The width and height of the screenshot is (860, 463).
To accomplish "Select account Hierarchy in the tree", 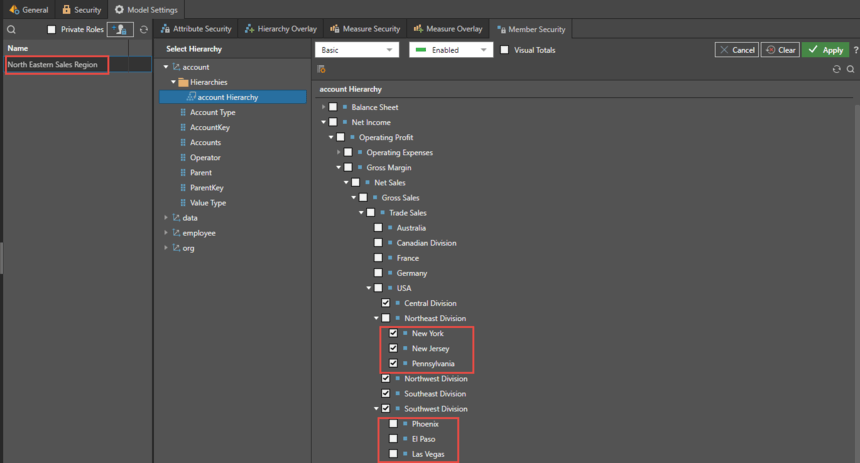I will pos(233,97).
